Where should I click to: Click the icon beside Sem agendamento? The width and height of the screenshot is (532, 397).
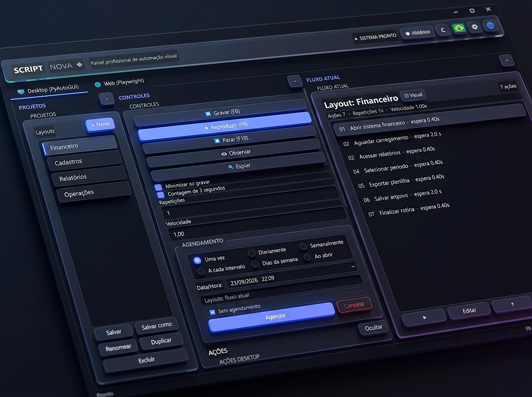[212, 311]
